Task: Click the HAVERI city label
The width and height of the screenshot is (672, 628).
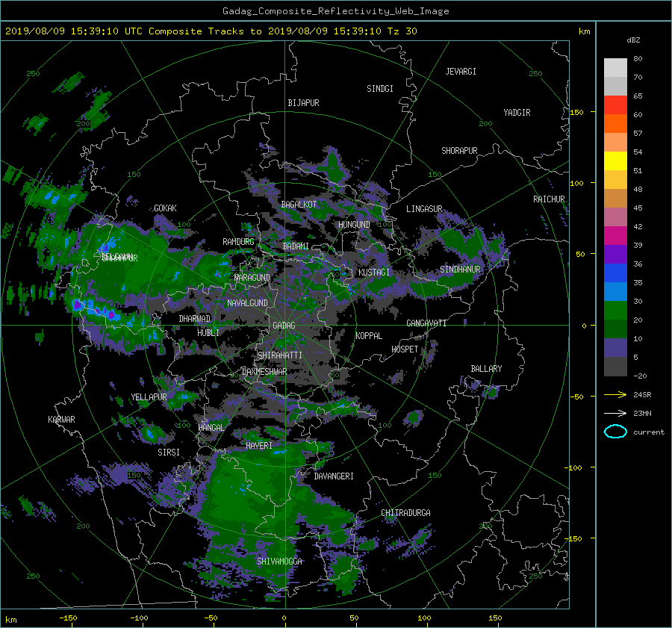Action: [259, 446]
